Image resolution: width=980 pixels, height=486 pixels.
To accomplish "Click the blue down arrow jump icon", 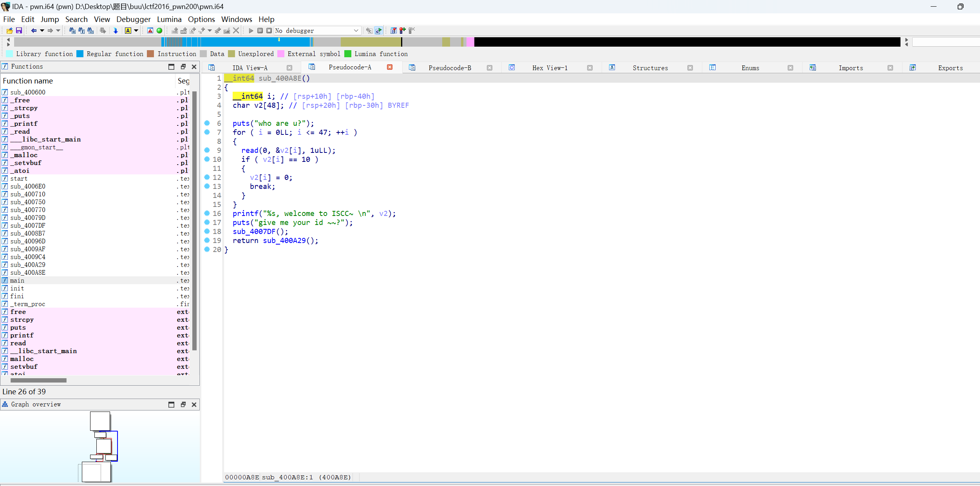I will pyautogui.click(x=116, y=31).
